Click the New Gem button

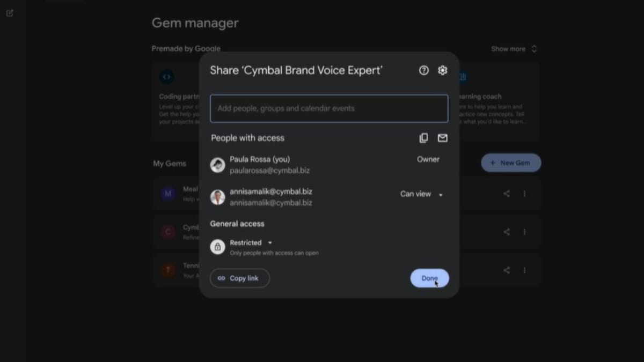[510, 163]
